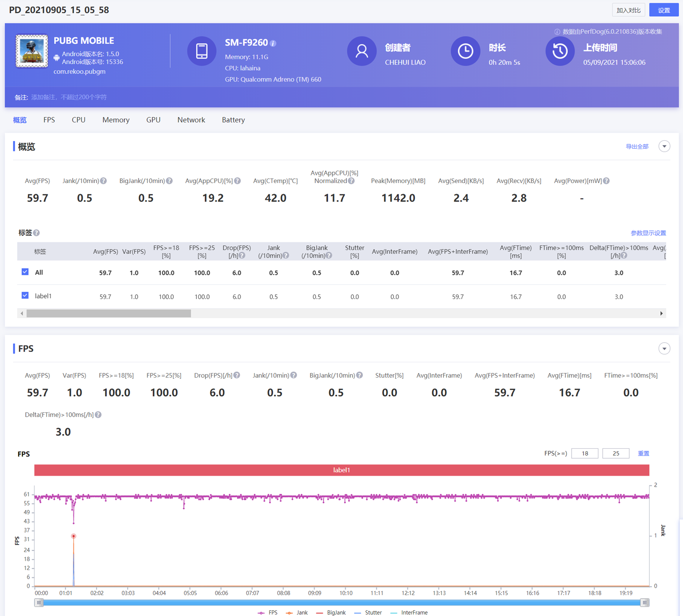683x616 pixels.
Task: Click help icon by Drop(FPS)[/h] in FPS section
Action: [237, 375]
